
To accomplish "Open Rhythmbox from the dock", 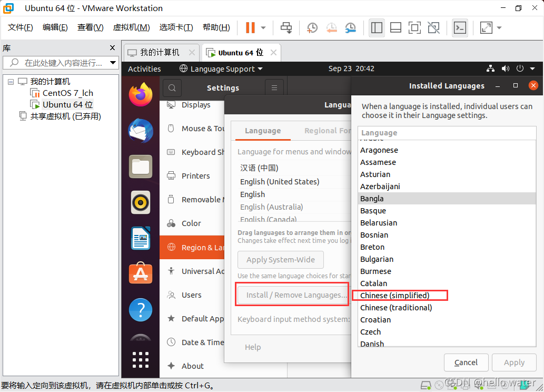I will tap(141, 202).
